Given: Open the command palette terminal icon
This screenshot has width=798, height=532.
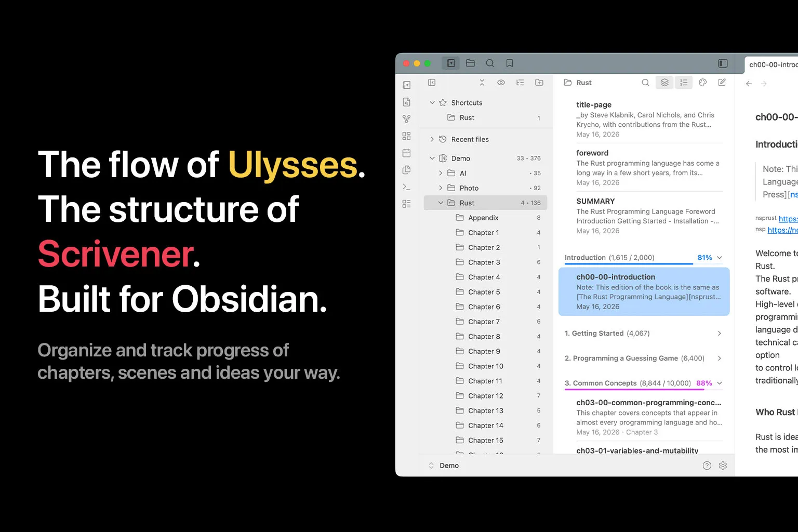Looking at the screenshot, I should coord(407,187).
